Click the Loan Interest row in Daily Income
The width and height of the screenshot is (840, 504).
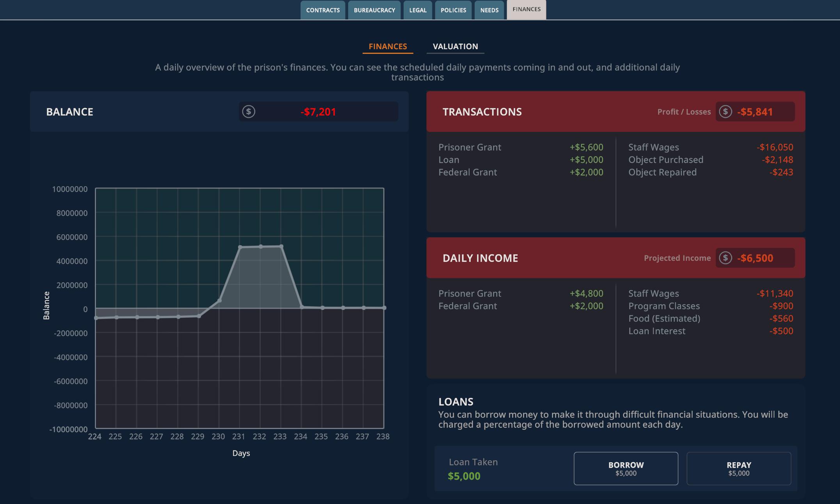[x=710, y=331]
